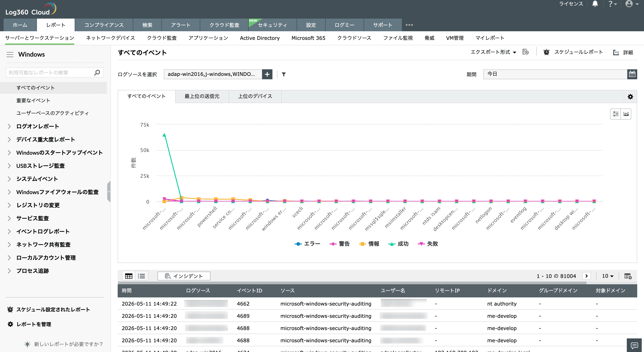Open スケジュール設定されたレポート link

(x=48, y=309)
